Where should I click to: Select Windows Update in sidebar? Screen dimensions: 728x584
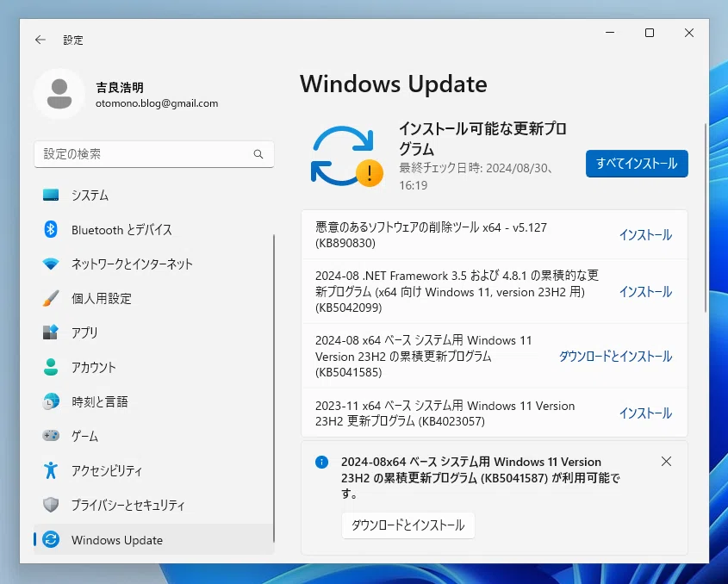(x=153, y=539)
